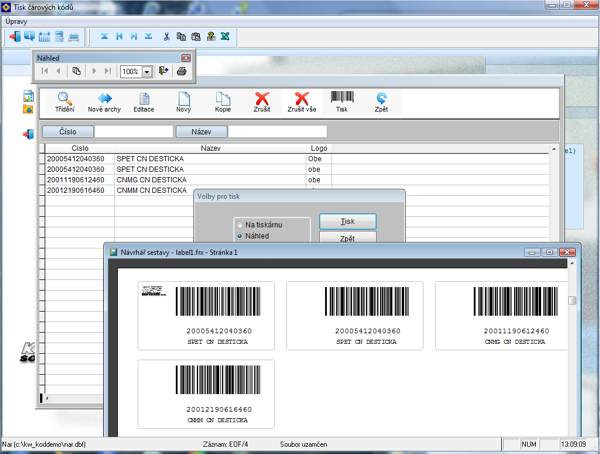Click the Číslo filter button
The image size is (600, 454).
(x=68, y=132)
